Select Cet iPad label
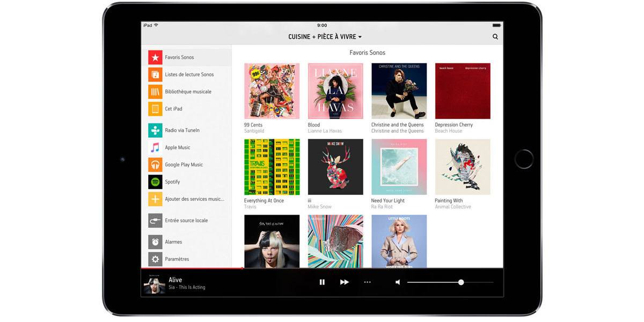Screen dimensions: 644x322 [x=173, y=109]
